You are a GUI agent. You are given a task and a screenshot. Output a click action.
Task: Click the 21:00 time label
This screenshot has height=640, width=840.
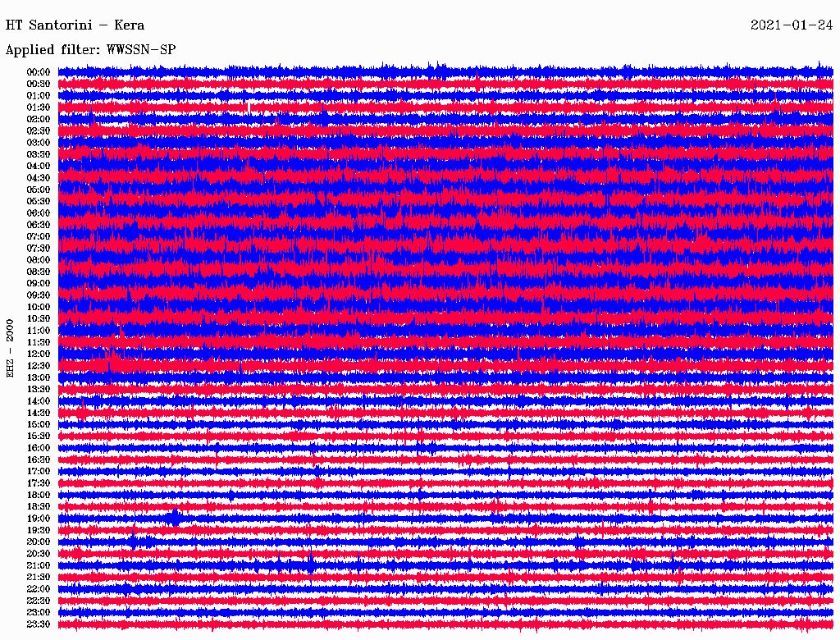(x=39, y=566)
